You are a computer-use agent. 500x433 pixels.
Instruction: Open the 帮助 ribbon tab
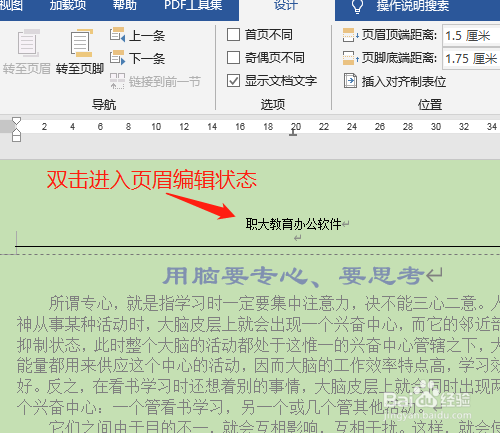[125, 5]
